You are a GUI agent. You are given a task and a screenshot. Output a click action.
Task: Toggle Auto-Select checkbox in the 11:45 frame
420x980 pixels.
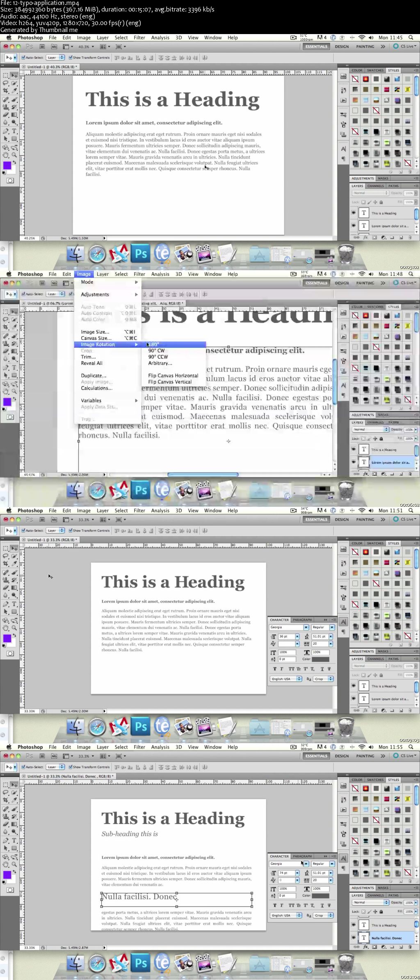(x=23, y=58)
